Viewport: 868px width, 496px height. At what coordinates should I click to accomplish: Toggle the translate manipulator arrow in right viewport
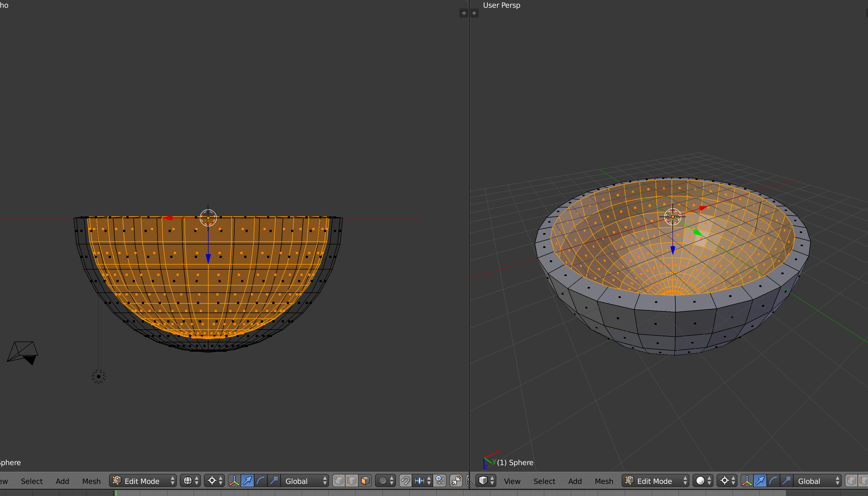coord(760,481)
